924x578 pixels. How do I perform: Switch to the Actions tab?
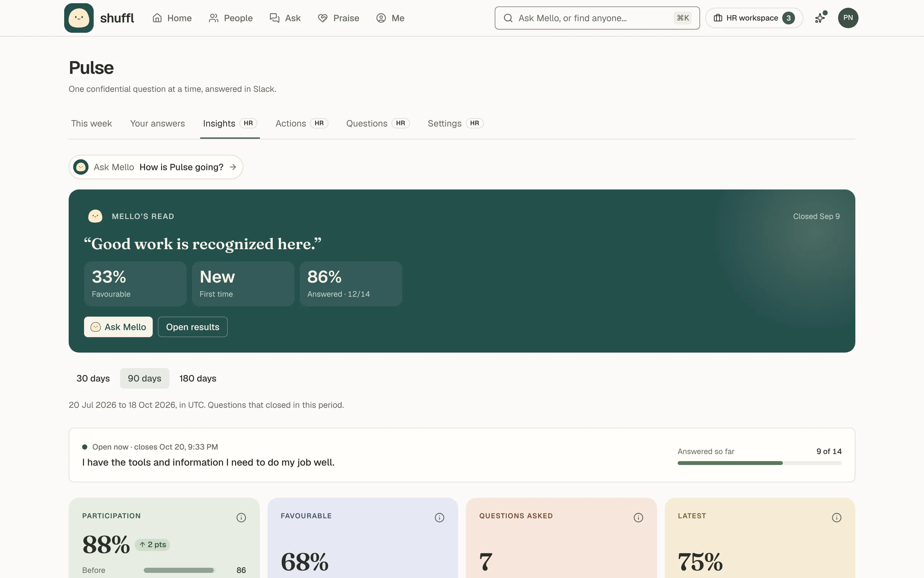point(302,124)
